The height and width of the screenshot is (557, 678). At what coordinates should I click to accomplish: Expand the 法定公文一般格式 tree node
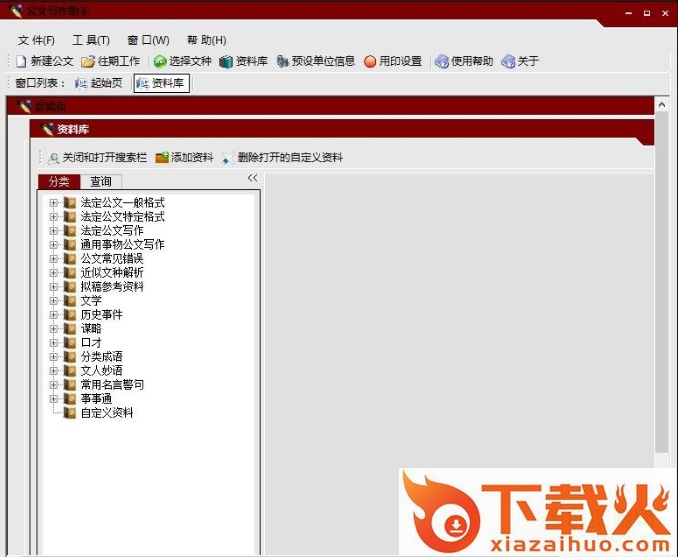pos(54,203)
